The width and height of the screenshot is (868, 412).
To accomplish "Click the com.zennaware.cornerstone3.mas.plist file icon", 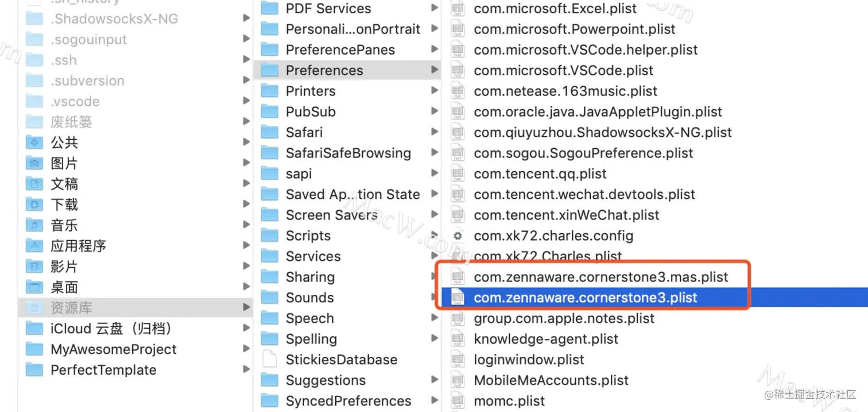I will click(458, 278).
